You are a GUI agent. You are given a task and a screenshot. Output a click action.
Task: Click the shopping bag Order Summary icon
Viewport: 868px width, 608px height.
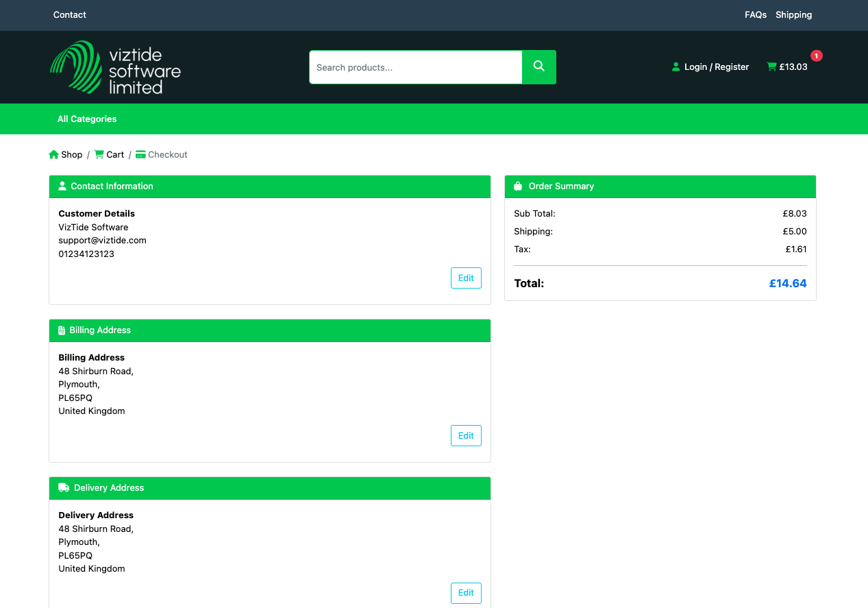519,186
